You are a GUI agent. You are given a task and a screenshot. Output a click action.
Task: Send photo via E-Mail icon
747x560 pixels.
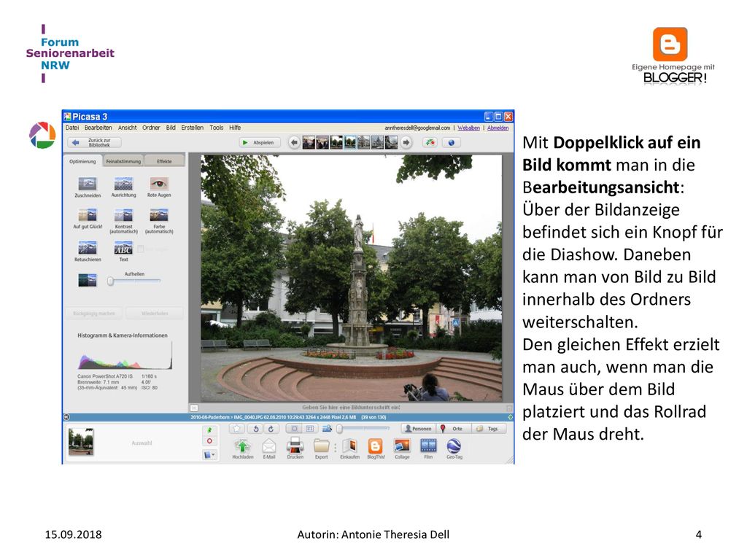[x=269, y=446]
